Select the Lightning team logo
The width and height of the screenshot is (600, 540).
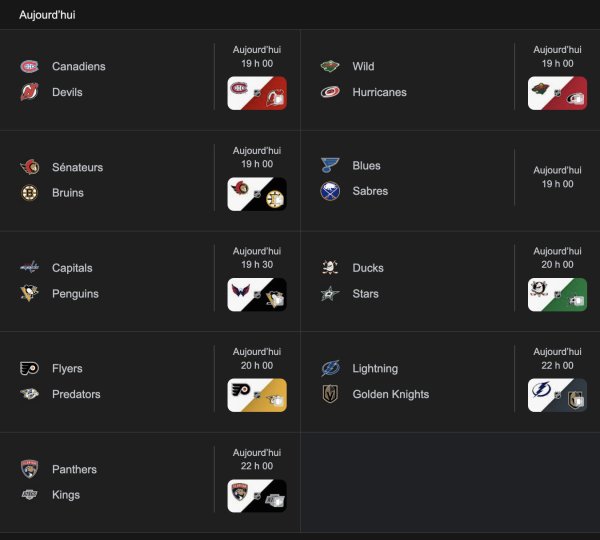point(330,369)
